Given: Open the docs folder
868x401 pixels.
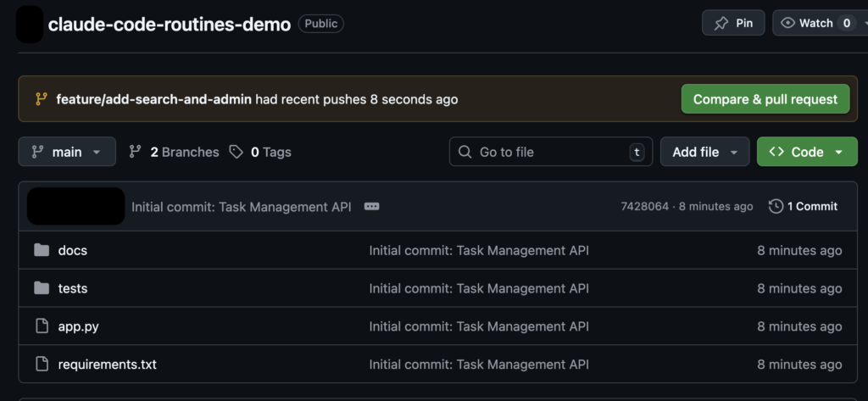Looking at the screenshot, I should coord(73,250).
